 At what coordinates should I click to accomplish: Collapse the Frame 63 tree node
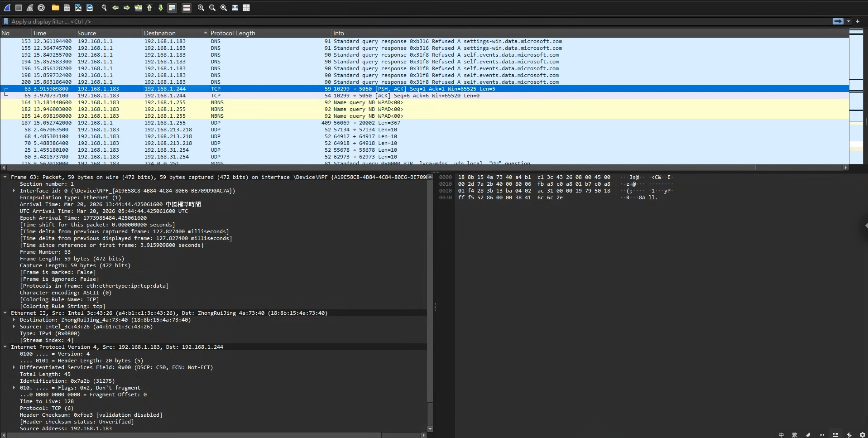pos(5,177)
